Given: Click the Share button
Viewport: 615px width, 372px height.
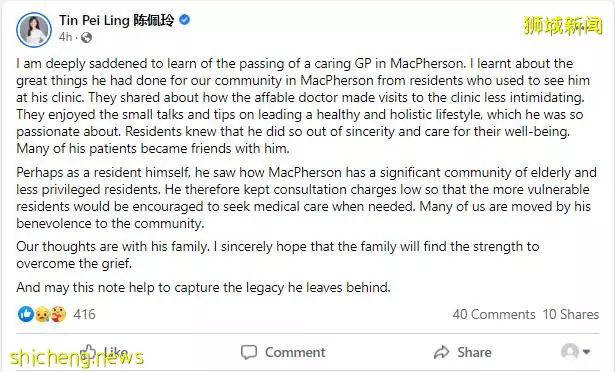Looking at the screenshot, I should 463,352.
